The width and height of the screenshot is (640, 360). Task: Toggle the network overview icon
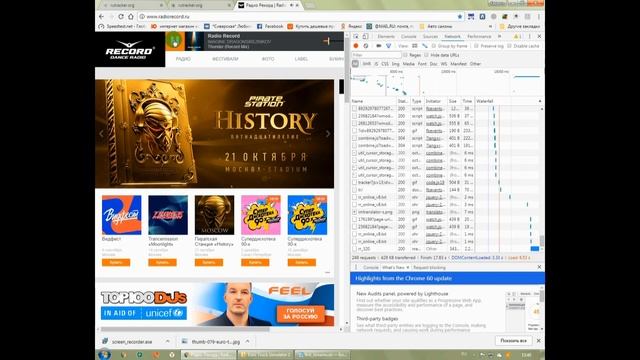(x=424, y=46)
